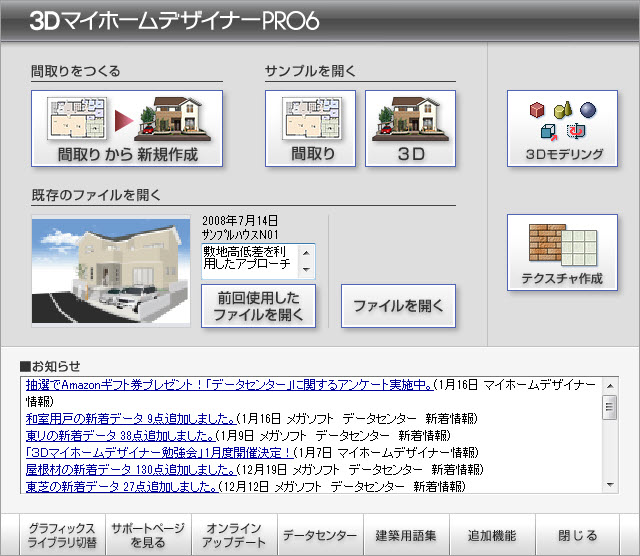Open サポートページを見る
The width and height of the screenshot is (640, 556).
point(148,535)
